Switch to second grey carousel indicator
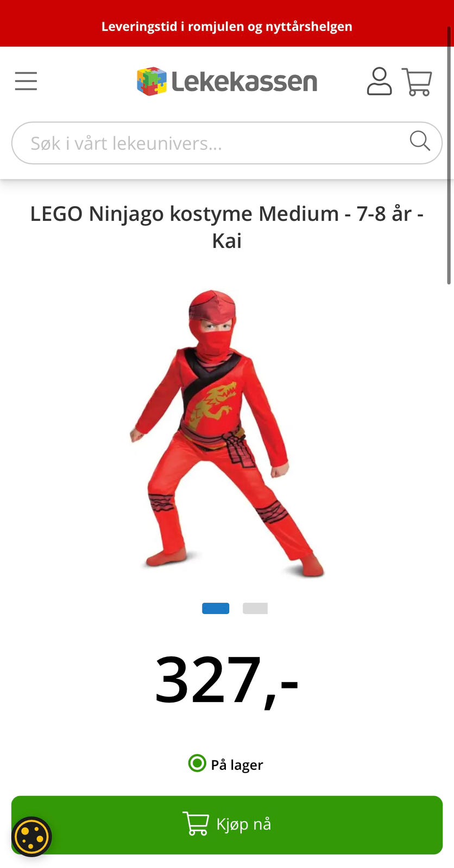This screenshot has height=868, width=454. (x=255, y=608)
